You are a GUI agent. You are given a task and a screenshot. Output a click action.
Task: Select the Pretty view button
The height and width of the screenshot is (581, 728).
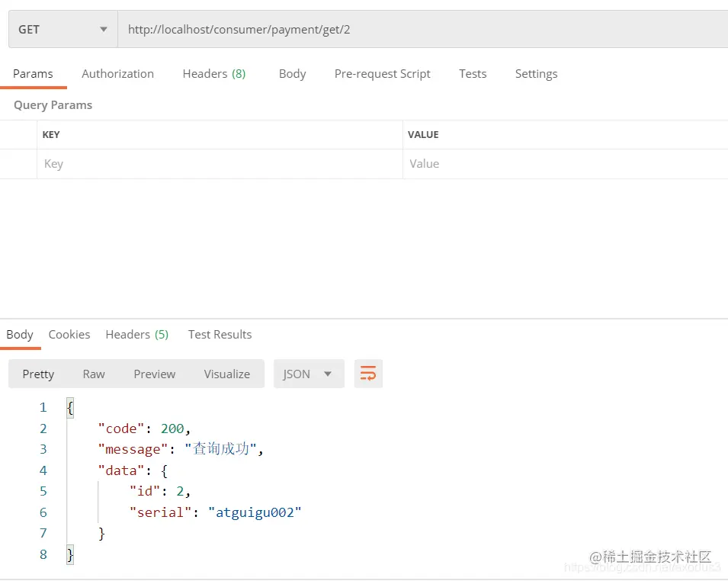coord(39,374)
